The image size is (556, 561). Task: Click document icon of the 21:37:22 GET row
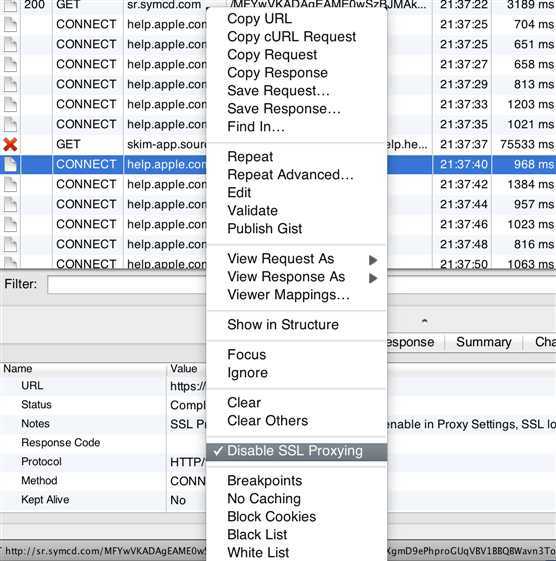tap(10, 5)
